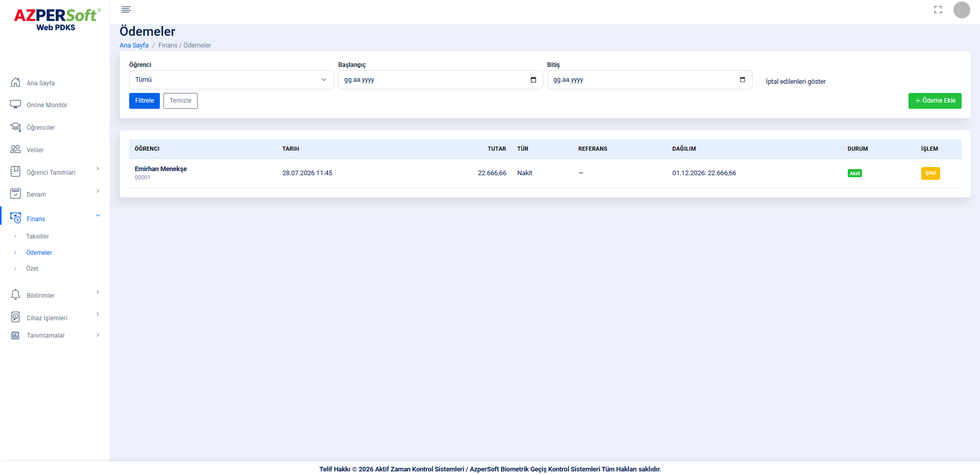Viewport: 980px width, 475px height.
Task: Expand the Bildirimler submenu chevron
Action: click(x=98, y=292)
